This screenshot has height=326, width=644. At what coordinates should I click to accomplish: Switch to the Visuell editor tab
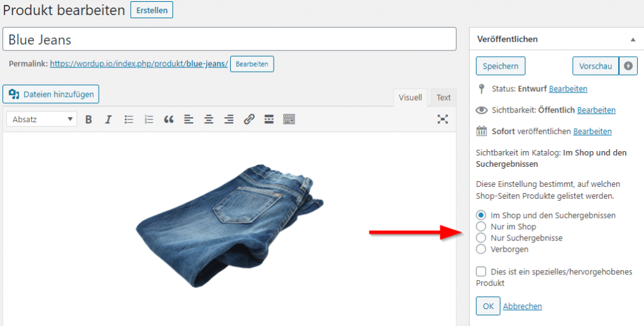[x=410, y=98]
